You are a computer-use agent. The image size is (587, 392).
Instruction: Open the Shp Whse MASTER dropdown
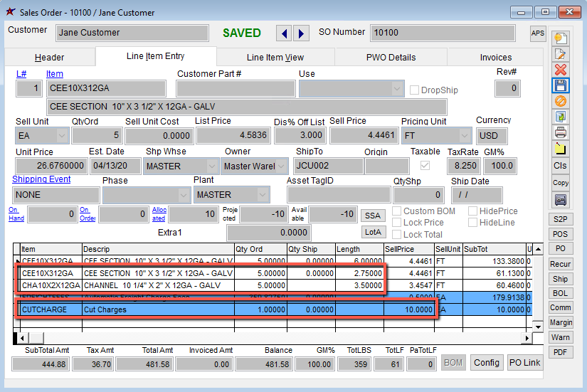tap(212, 166)
